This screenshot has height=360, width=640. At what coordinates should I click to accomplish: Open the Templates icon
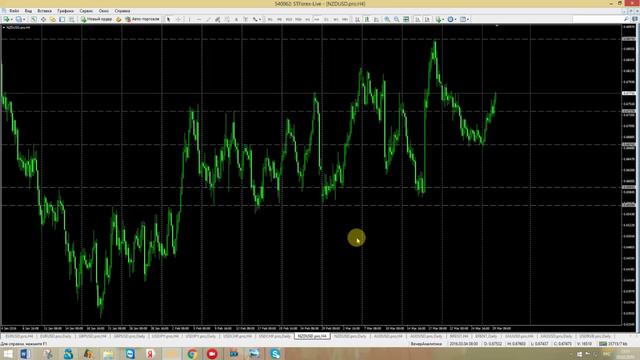tap(463, 19)
